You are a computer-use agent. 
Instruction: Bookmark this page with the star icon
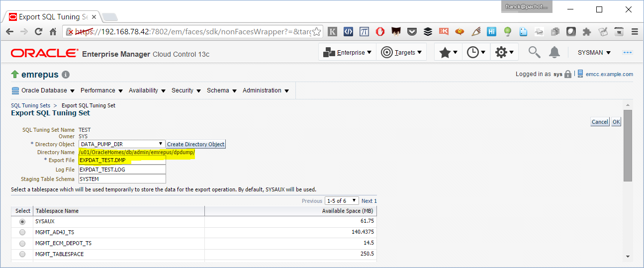click(317, 31)
